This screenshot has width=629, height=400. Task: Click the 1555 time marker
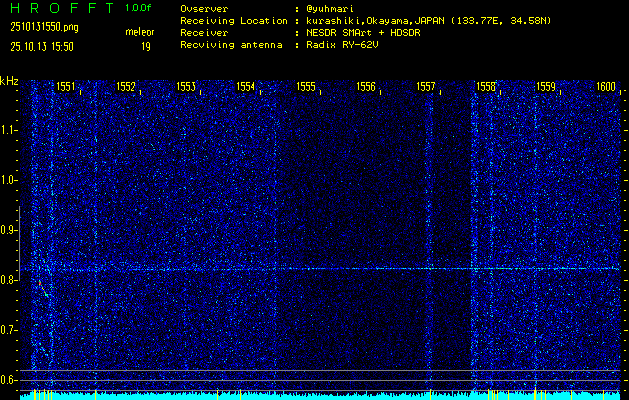306,87
